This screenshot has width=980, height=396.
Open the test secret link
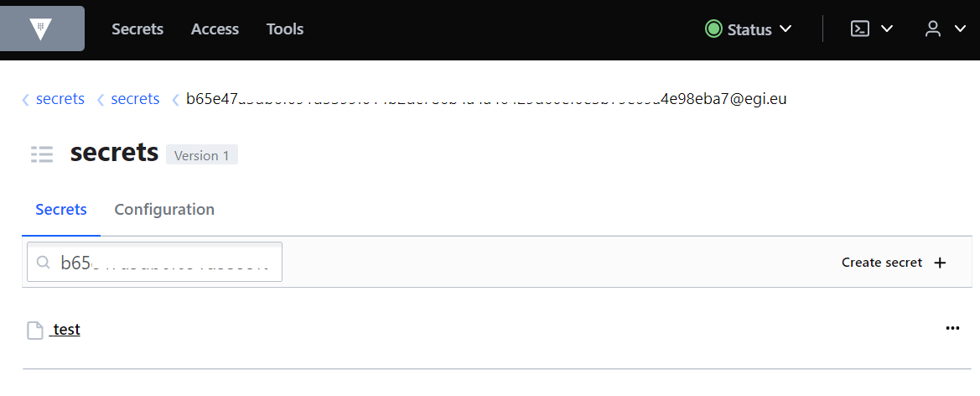66,331
